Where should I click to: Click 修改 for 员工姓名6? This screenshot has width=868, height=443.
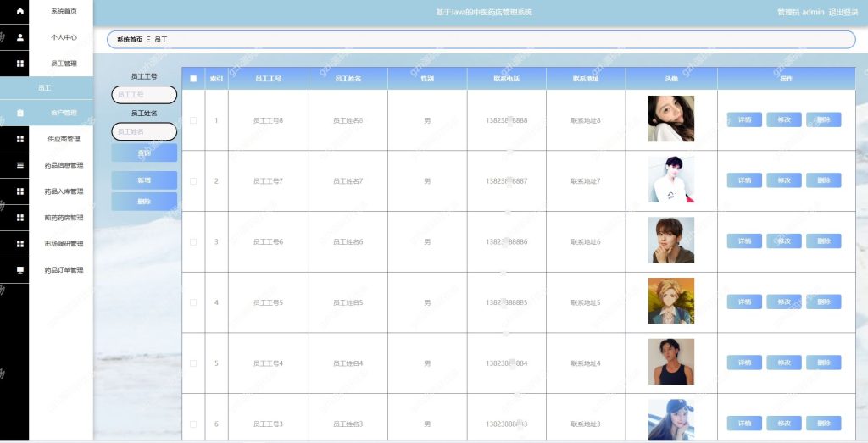[784, 241]
